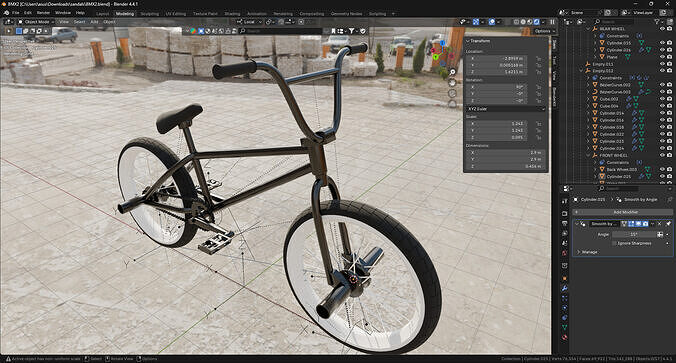Viewport: 676px width, 363px height.
Task: Enable the Ignore Sharpness checkbox
Action: [x=614, y=243]
